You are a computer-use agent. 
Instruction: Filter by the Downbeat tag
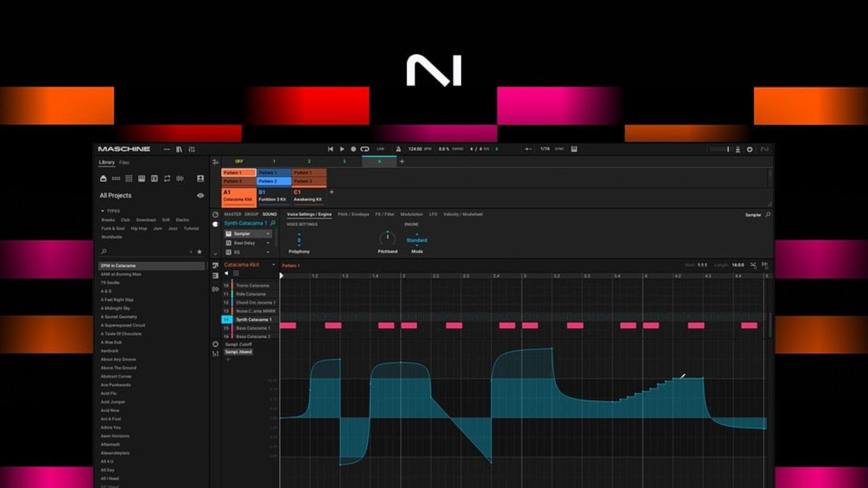point(146,220)
